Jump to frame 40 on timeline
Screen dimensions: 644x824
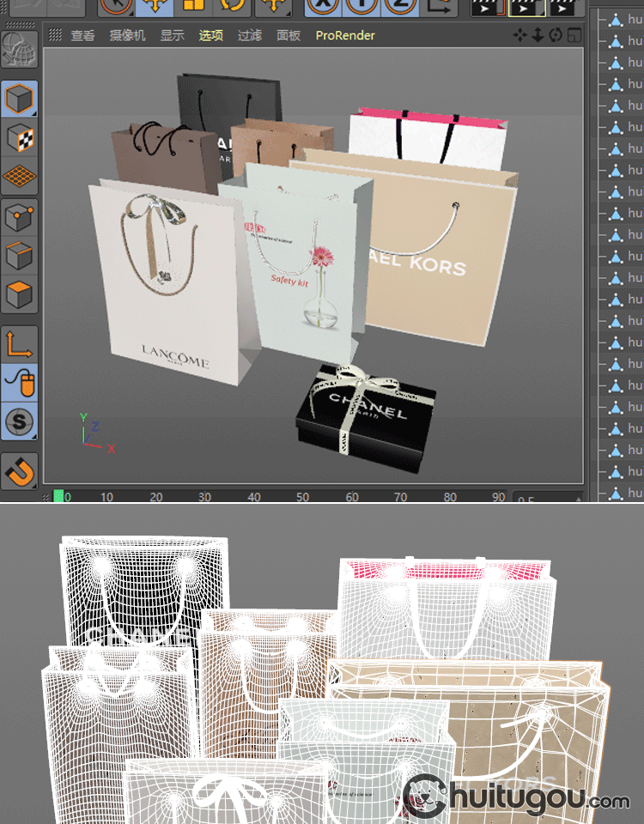[254, 497]
